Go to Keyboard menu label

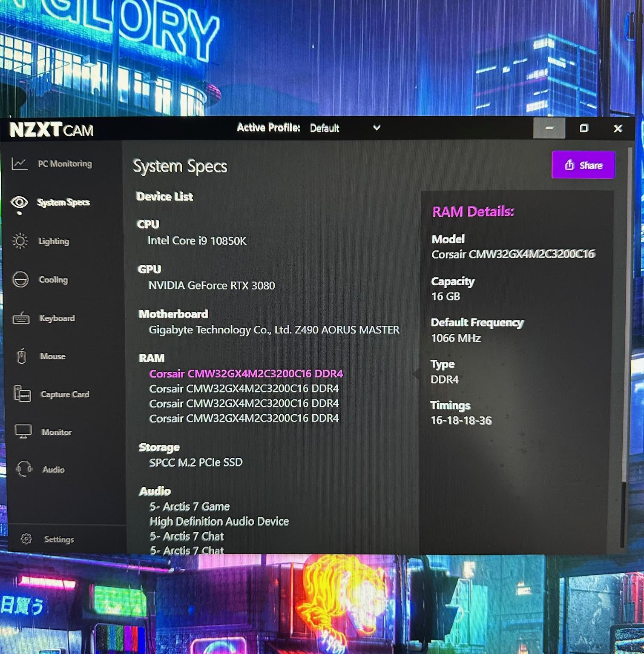coord(57,318)
